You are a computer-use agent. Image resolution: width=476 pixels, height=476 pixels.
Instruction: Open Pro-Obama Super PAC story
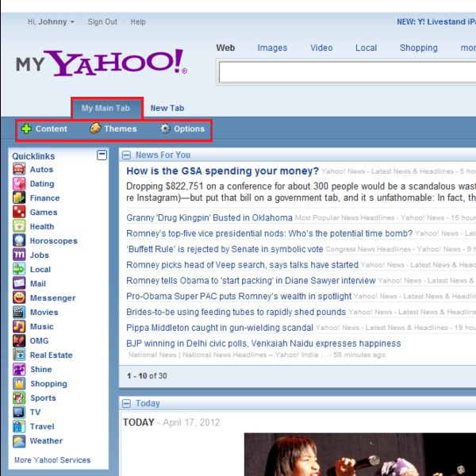pos(239,296)
